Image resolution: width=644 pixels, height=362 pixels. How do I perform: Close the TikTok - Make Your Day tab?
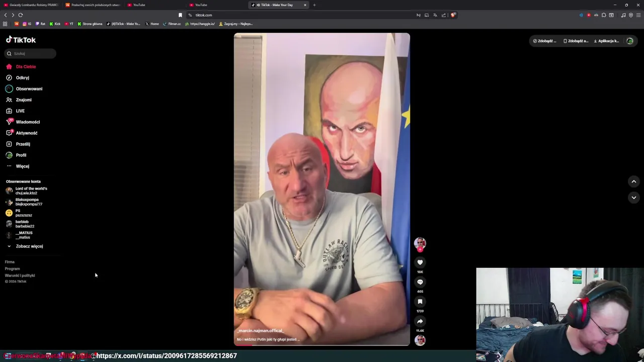tap(305, 5)
